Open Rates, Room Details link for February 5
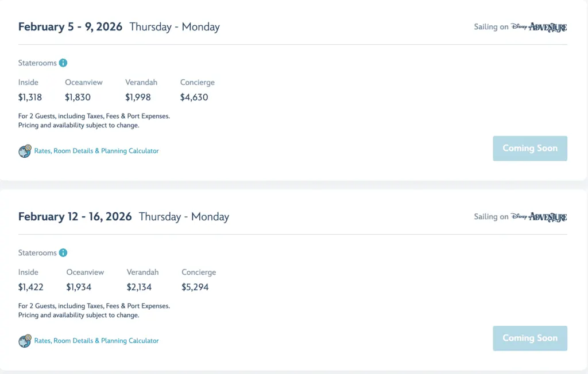Image resolution: width=588 pixels, height=374 pixels. coord(96,151)
